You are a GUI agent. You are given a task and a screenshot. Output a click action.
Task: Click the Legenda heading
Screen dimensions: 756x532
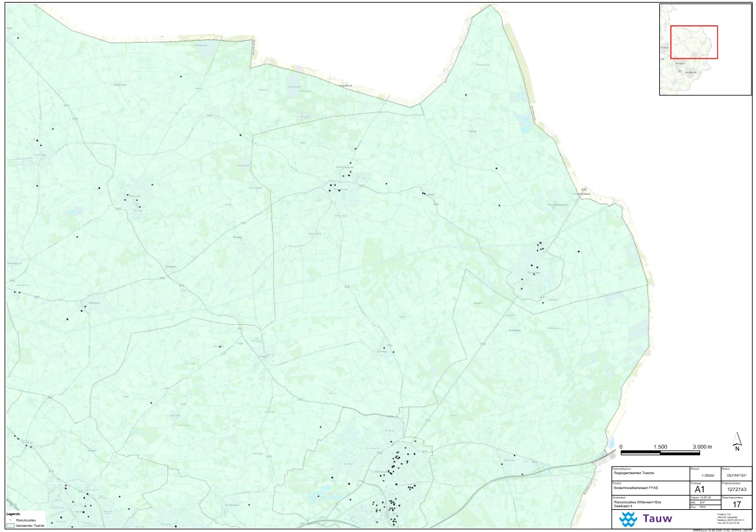[x=14, y=514]
